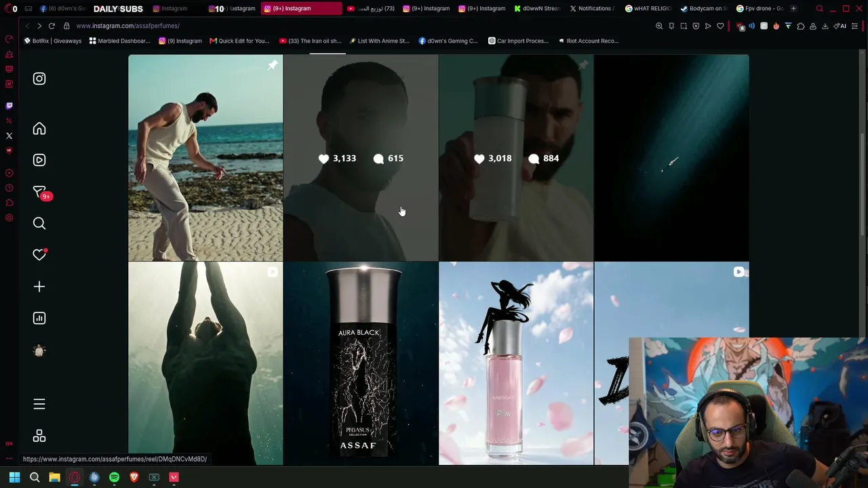Open the browser AI assistant button
The image size is (868, 488).
(x=841, y=26)
